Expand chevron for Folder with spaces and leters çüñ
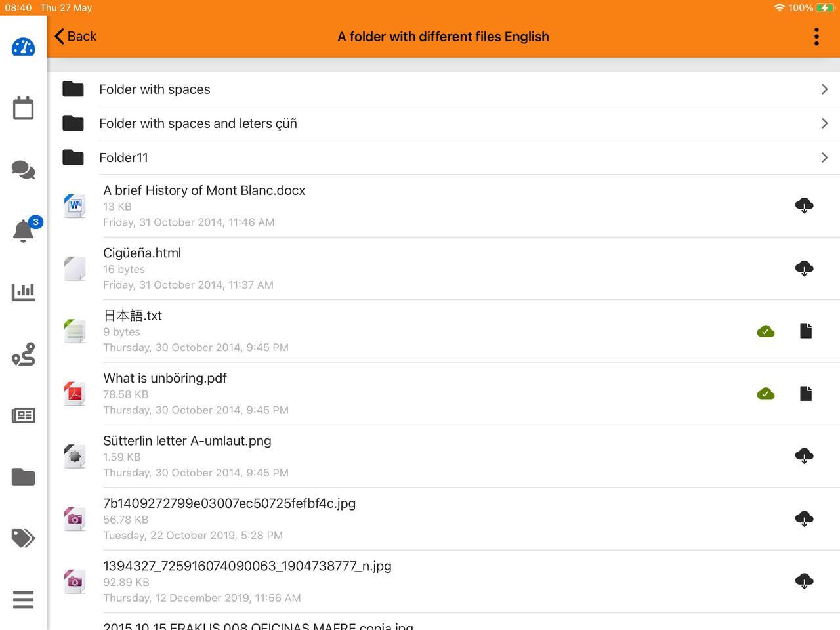Screen dimensions: 840x630 824,123
